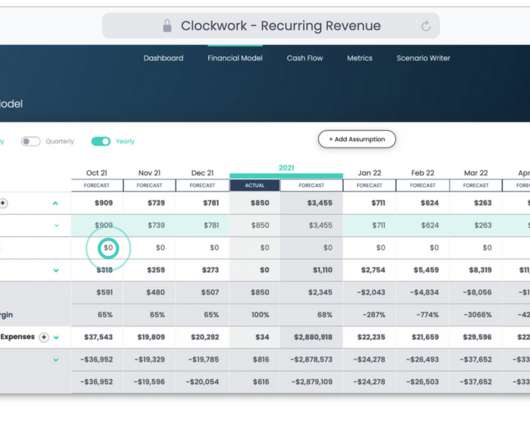Viewport: 530px width, 442px height.
Task: Click the $2,880,918 expenses cell
Action: click(313, 337)
